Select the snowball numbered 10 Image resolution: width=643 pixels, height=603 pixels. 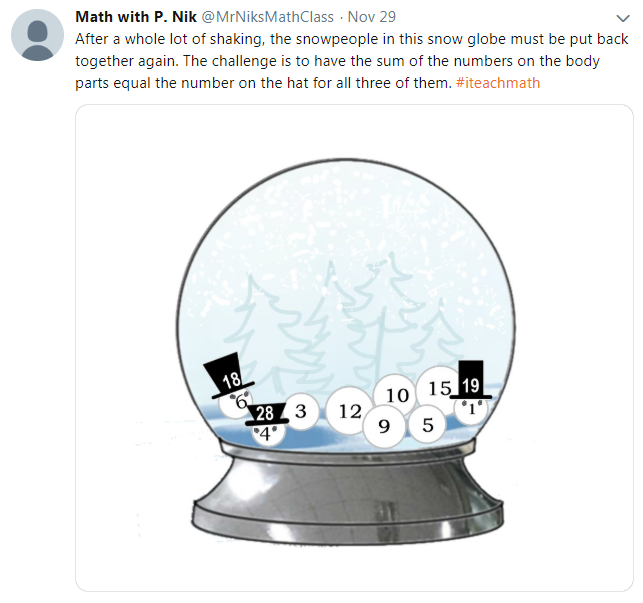point(397,395)
